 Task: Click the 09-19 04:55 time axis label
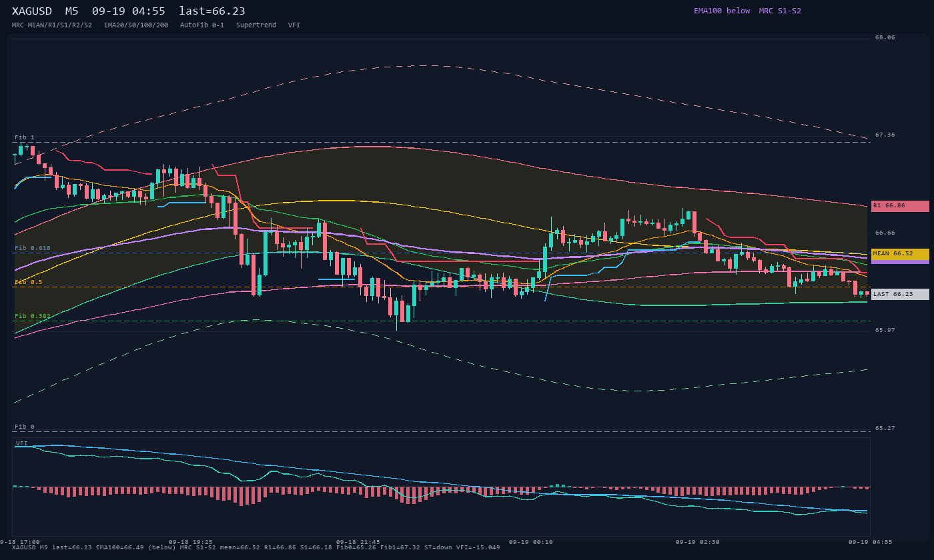point(870,542)
